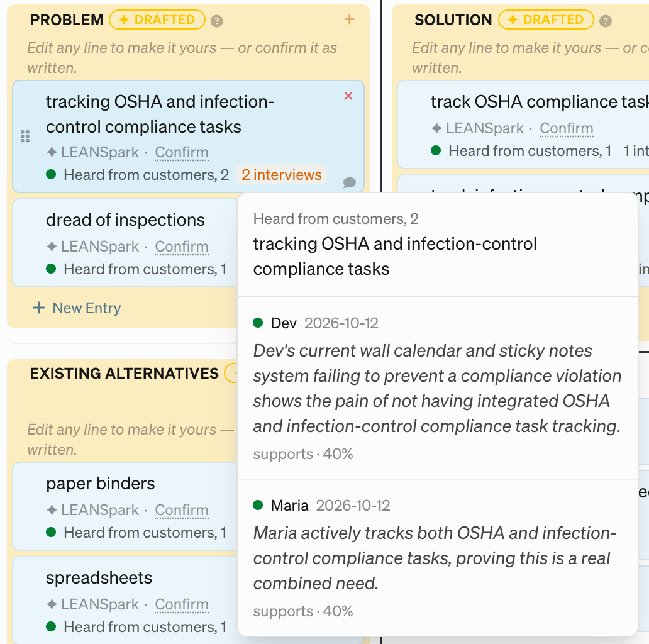649x644 pixels.
Task: Open the Problem section help question mark
Action: [216, 21]
